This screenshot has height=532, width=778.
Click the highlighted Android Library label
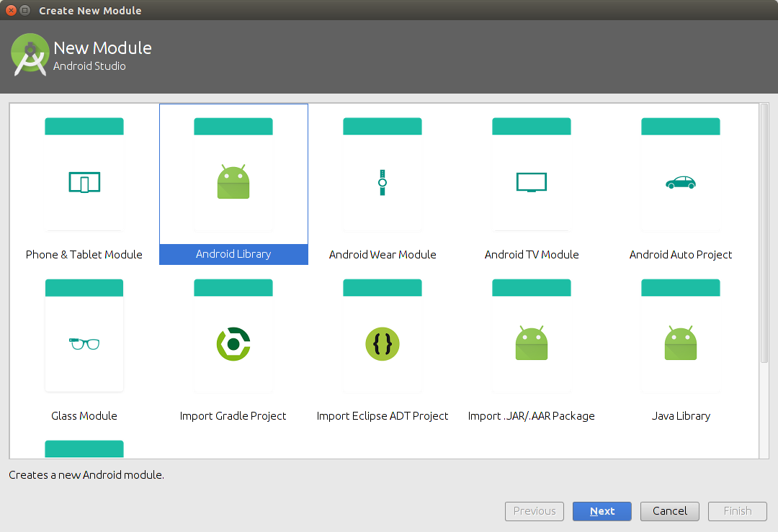click(x=233, y=254)
